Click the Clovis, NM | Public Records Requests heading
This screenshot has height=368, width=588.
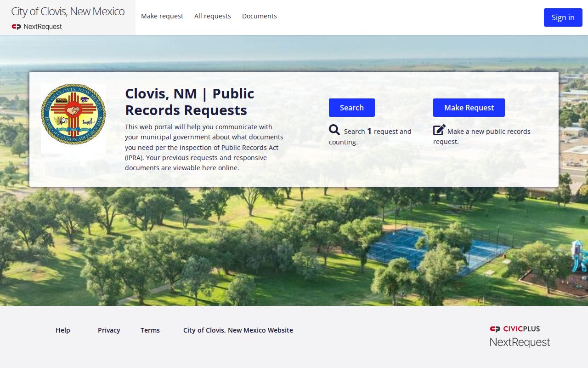[x=190, y=102]
